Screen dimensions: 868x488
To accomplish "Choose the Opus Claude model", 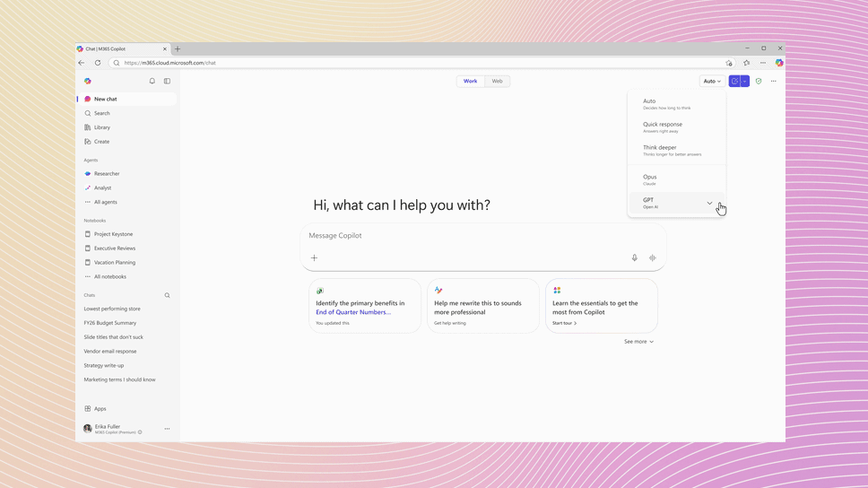I will tap(676, 179).
